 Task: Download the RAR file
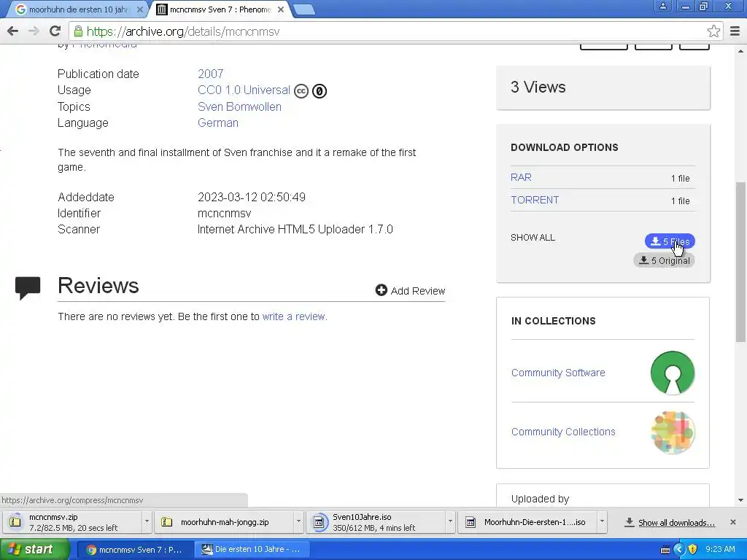(521, 177)
